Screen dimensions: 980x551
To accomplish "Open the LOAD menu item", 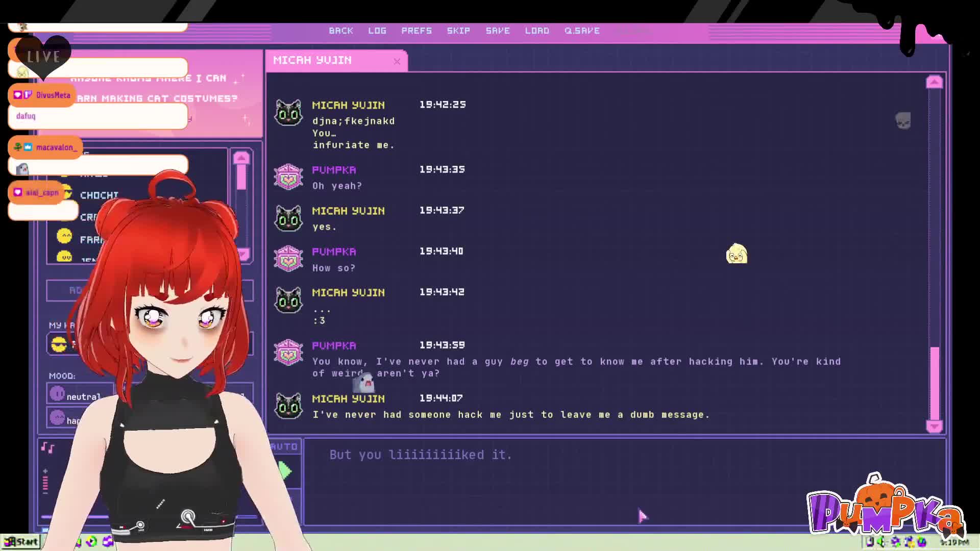I will [537, 31].
